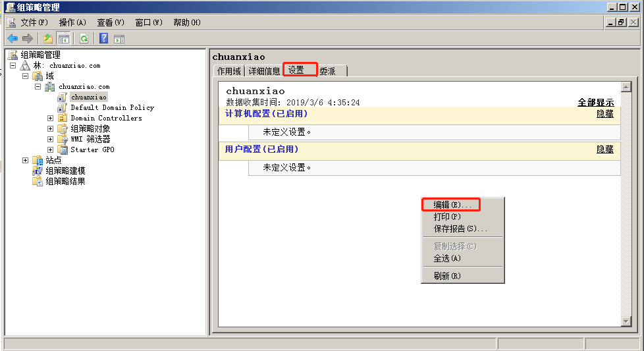Click the title bar system menu icon

pyautogui.click(x=11, y=7)
